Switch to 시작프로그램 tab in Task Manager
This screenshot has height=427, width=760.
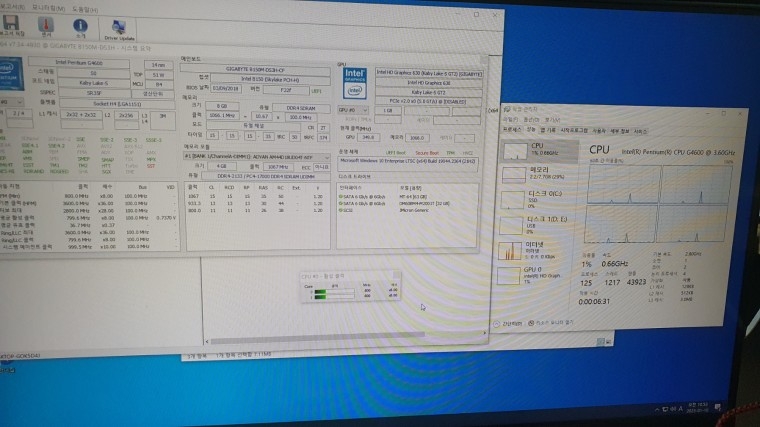pyautogui.click(x=574, y=130)
